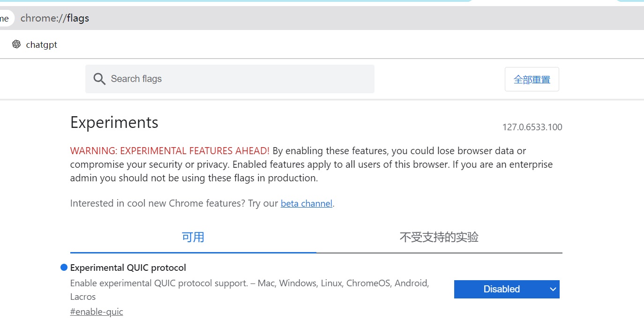This screenshot has height=320, width=644.
Task: Open the #enable-quic anchor link
Action: [97, 312]
